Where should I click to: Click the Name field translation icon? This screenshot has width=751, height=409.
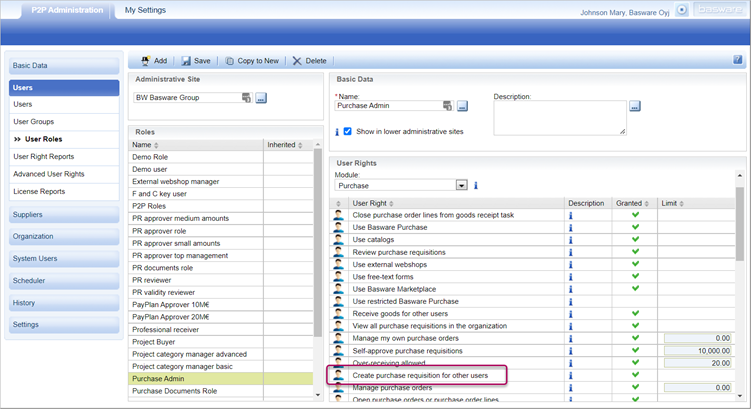[447, 106]
